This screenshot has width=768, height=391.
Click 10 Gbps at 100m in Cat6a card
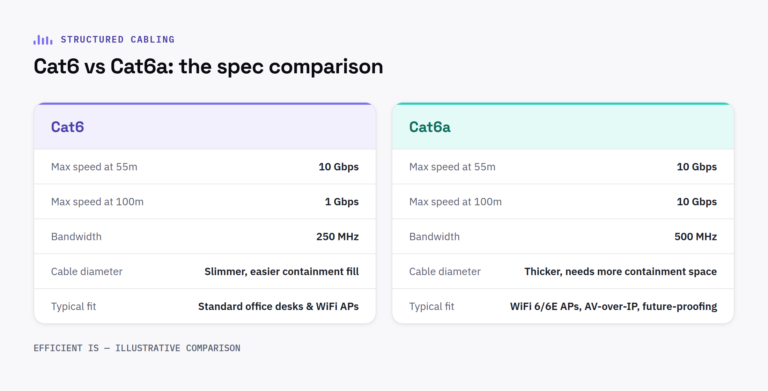696,202
